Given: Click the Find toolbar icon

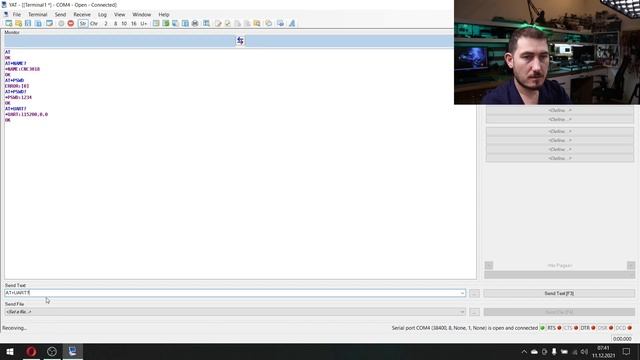Looking at the screenshot, I should pyautogui.click(x=207, y=23).
